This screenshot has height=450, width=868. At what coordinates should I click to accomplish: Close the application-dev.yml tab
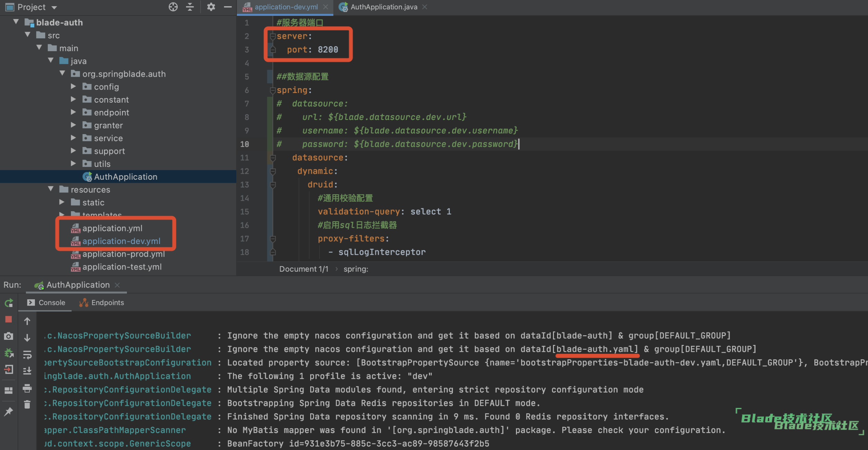325,7
